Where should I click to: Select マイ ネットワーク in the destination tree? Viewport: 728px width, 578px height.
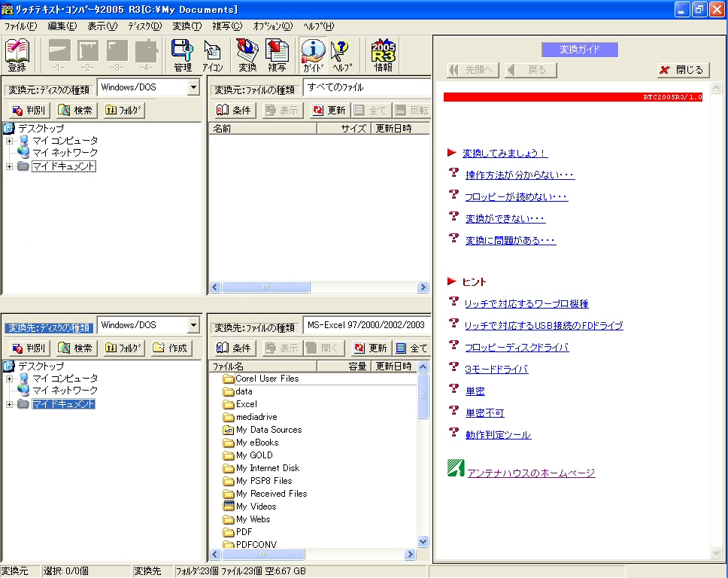point(65,391)
